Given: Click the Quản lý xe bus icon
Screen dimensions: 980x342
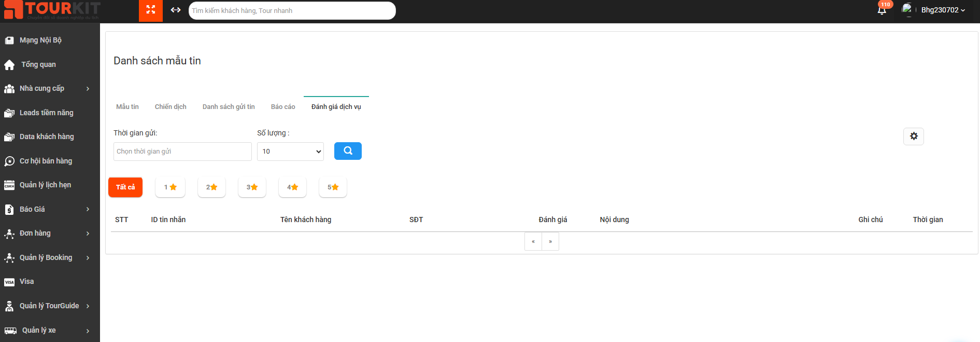Looking at the screenshot, I should click(x=10, y=331).
